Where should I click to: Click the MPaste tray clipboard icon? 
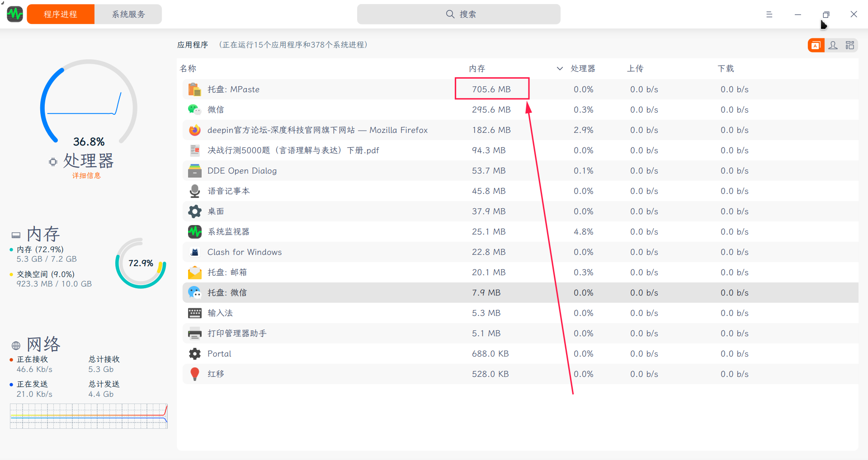(x=195, y=89)
